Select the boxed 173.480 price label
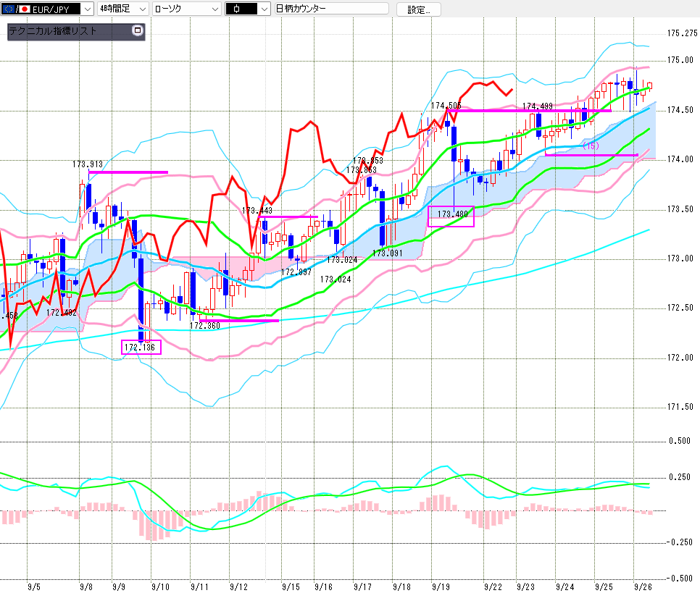700x593 pixels. [451, 215]
